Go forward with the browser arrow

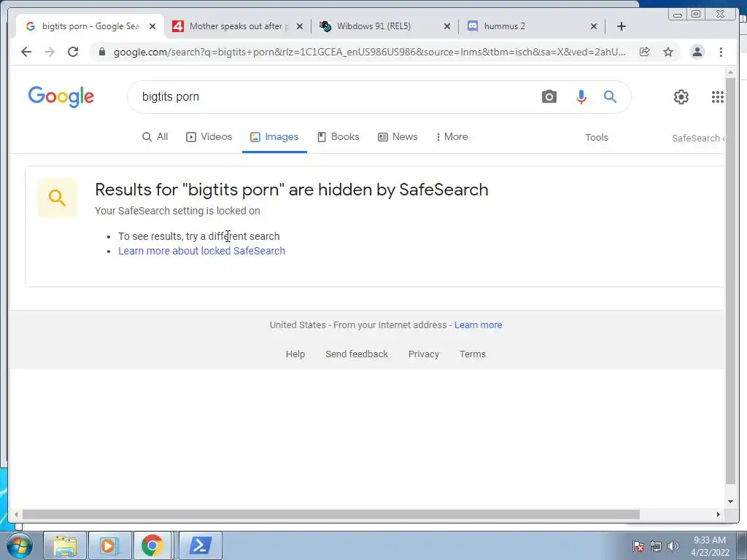50,52
